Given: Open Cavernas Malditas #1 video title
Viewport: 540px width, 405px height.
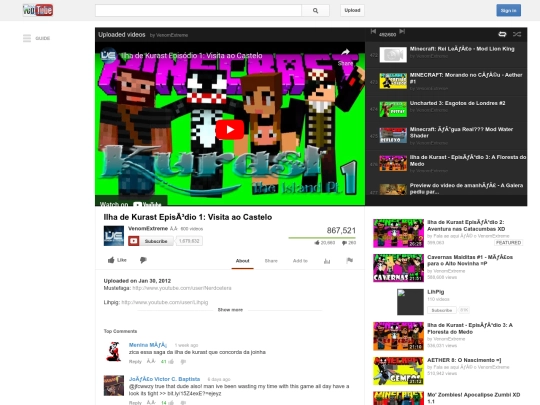Looking at the screenshot, I should click(x=470, y=260).
